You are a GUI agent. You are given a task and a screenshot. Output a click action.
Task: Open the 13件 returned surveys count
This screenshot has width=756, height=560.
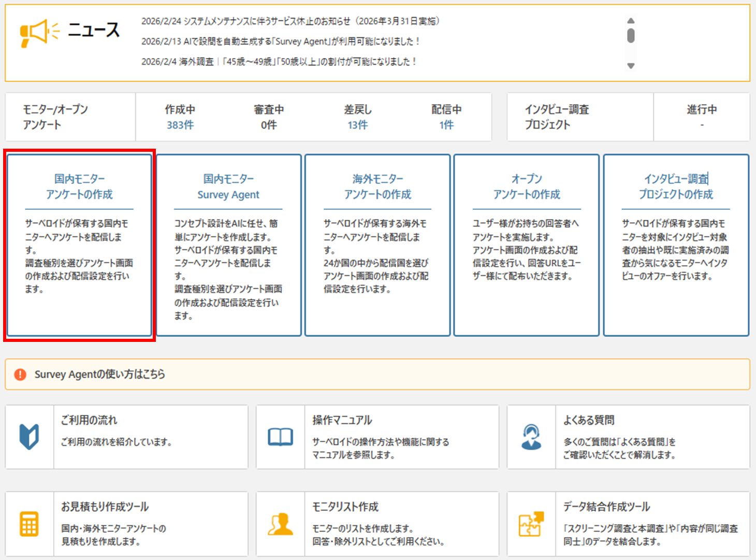(357, 125)
